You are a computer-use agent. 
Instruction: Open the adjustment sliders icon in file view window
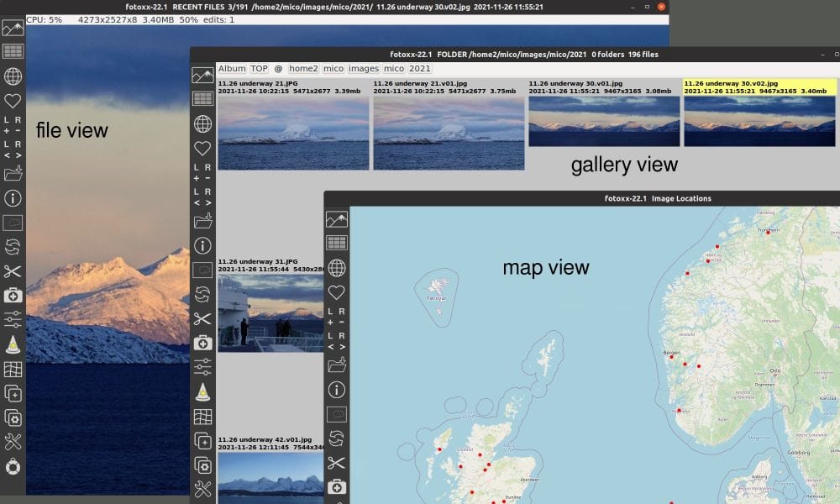point(13,319)
